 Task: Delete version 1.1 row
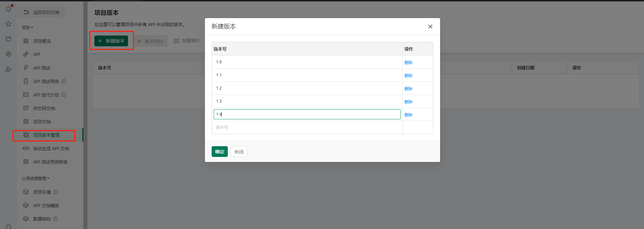pyautogui.click(x=409, y=75)
